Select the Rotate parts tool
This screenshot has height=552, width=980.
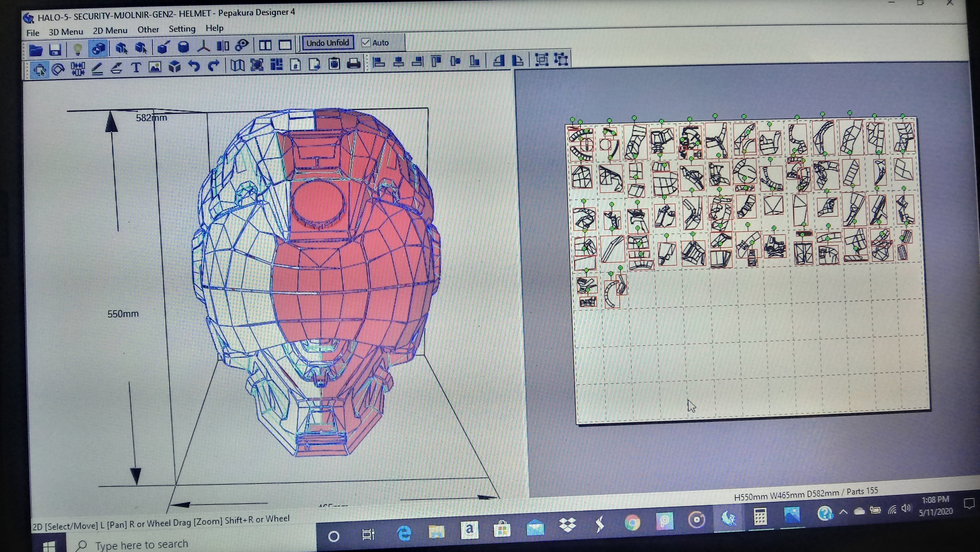[58, 70]
